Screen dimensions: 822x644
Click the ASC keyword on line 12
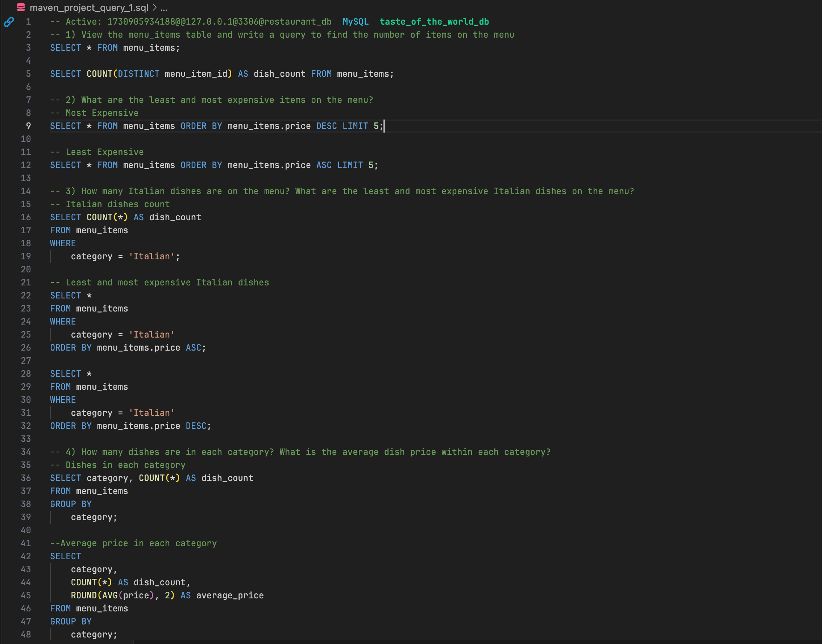point(324,165)
